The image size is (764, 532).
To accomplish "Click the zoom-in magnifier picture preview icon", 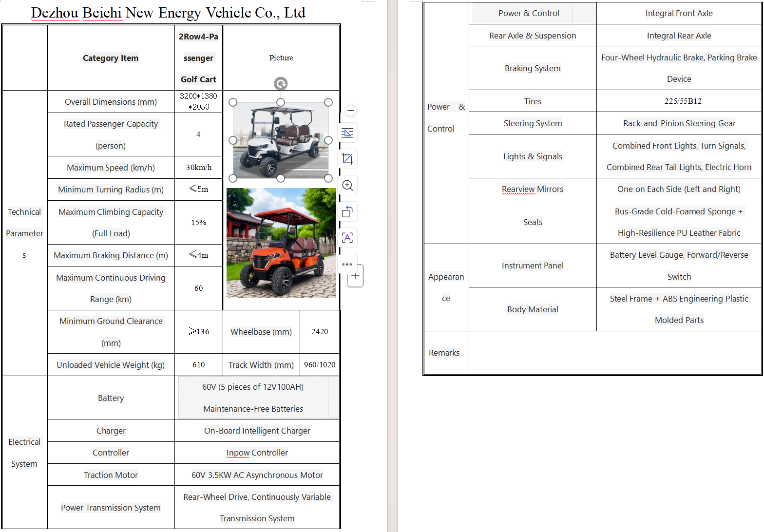I will (x=347, y=186).
